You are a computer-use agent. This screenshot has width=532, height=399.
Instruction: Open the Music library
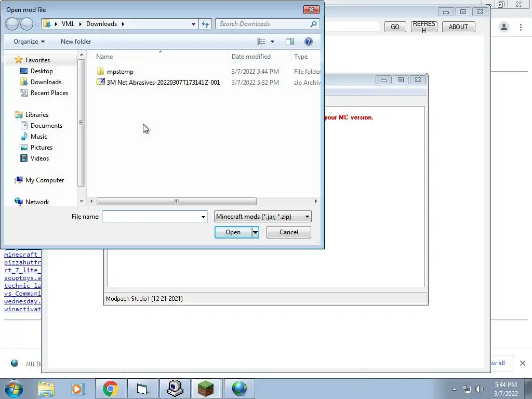[x=38, y=137]
